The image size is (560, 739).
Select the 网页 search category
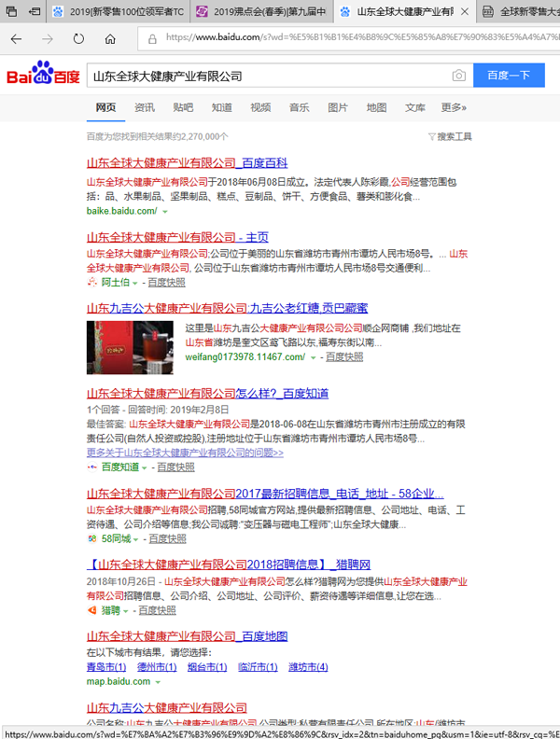pyautogui.click(x=105, y=107)
